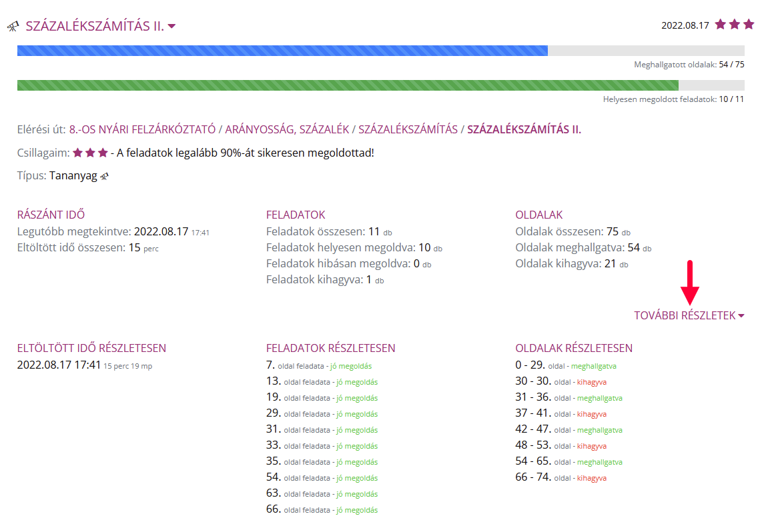
Task: Expand the SZÁZALÉKSZÁMÍTÁS II. title dropdown arrow
Action: tap(171, 27)
